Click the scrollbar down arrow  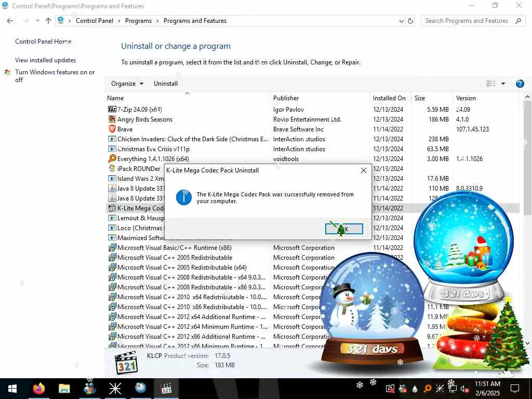(527, 343)
